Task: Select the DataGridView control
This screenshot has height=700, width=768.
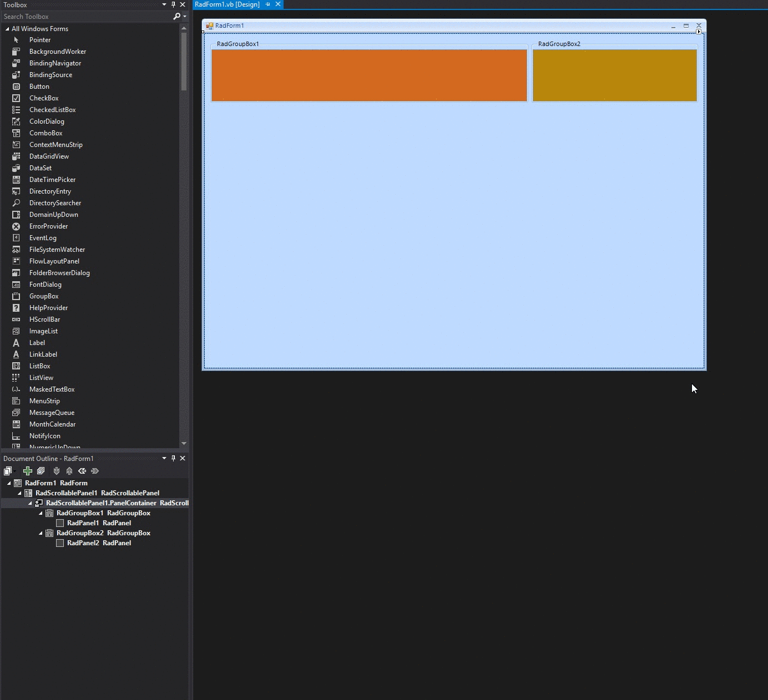Action: (x=49, y=156)
